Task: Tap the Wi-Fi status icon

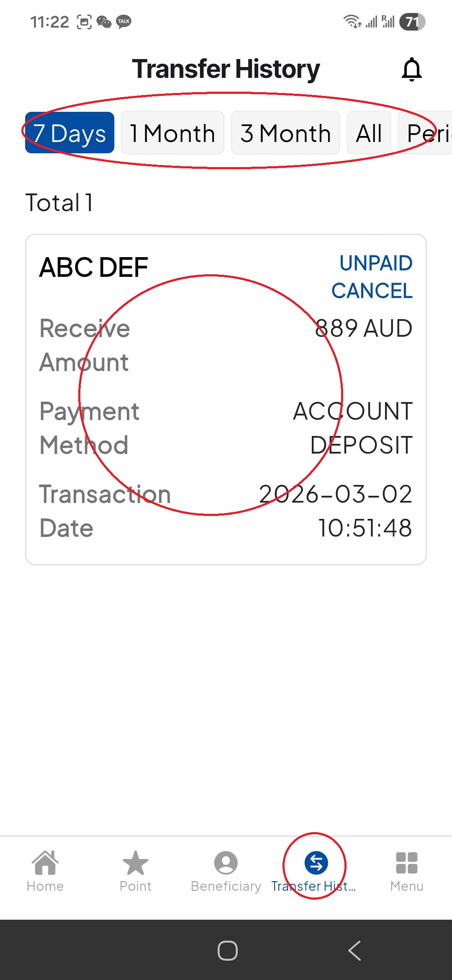Action: pyautogui.click(x=352, y=21)
